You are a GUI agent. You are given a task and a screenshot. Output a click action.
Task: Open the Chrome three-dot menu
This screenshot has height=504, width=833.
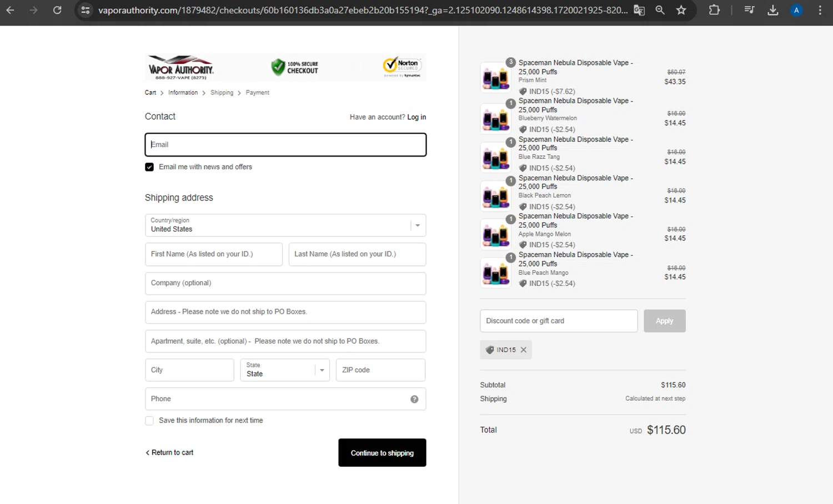tap(820, 10)
